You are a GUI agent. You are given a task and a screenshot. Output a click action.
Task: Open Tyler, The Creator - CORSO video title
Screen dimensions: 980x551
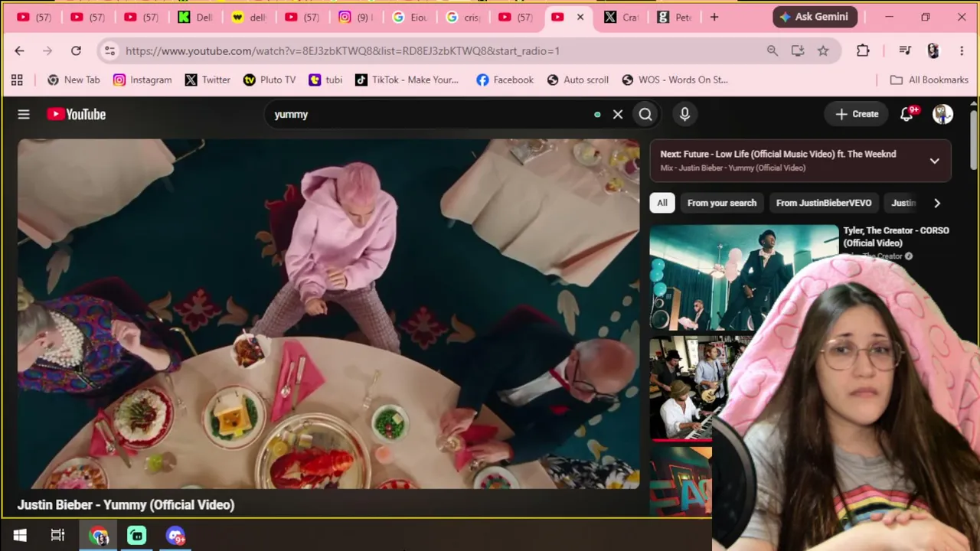pyautogui.click(x=896, y=236)
